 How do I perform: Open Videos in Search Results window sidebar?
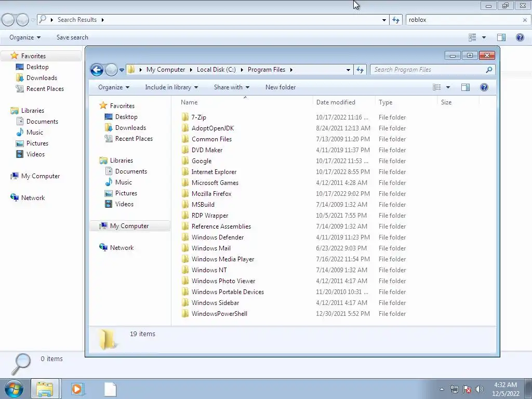click(x=35, y=154)
